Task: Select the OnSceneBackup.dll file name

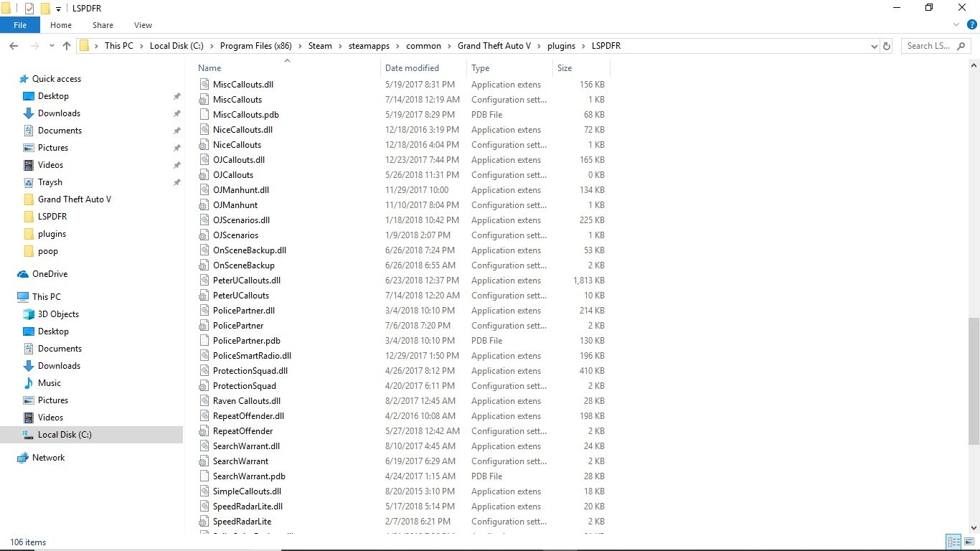Action: tap(250, 250)
